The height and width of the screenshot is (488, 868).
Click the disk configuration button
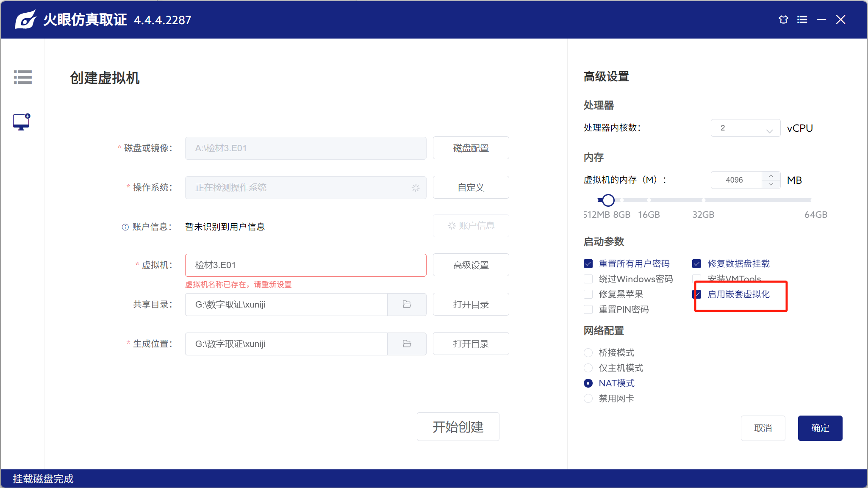pyautogui.click(x=471, y=148)
